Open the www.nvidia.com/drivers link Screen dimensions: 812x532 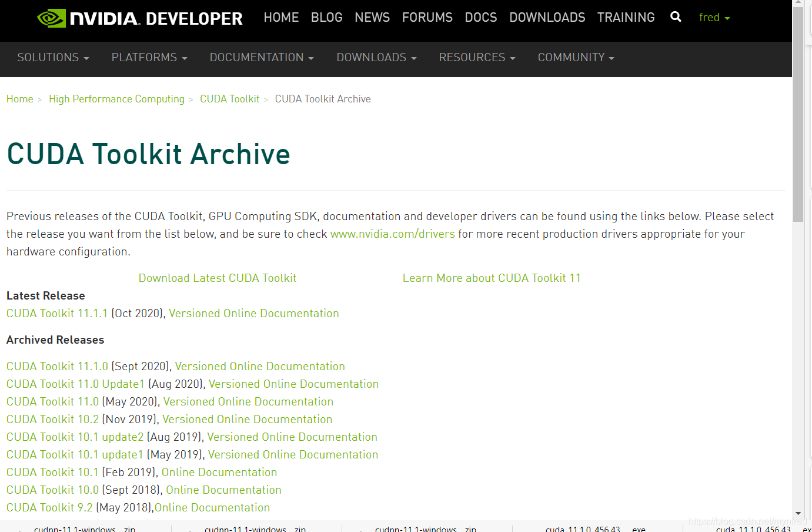pos(393,234)
